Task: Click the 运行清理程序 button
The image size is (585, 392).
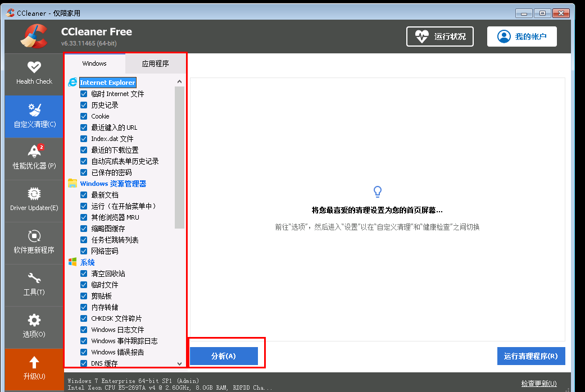Action: click(x=530, y=356)
